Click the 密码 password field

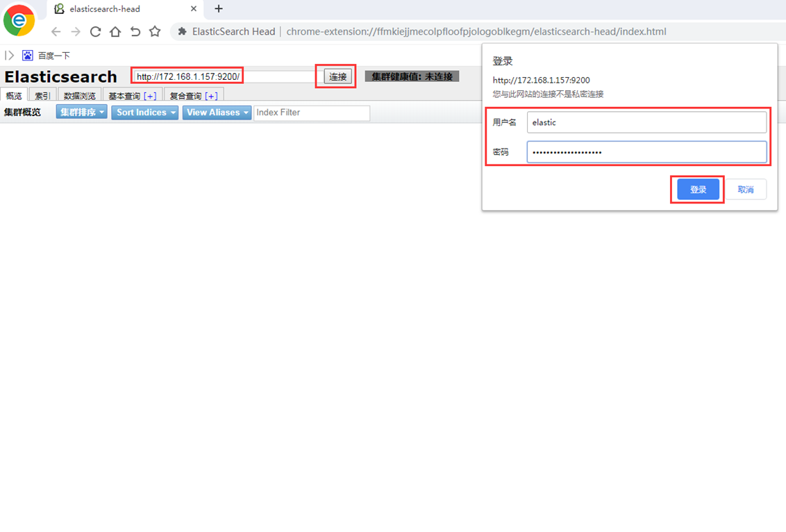646,152
